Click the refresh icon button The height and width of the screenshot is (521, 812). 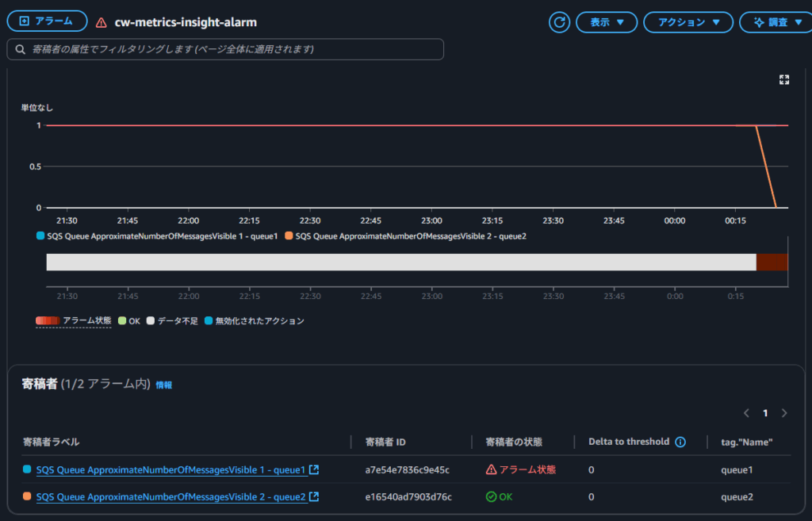(x=560, y=22)
